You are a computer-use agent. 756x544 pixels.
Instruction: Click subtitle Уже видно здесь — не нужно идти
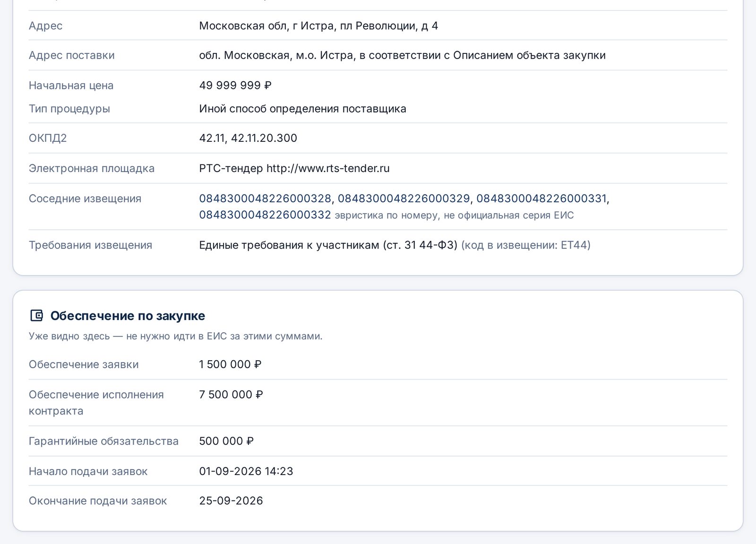[176, 336]
